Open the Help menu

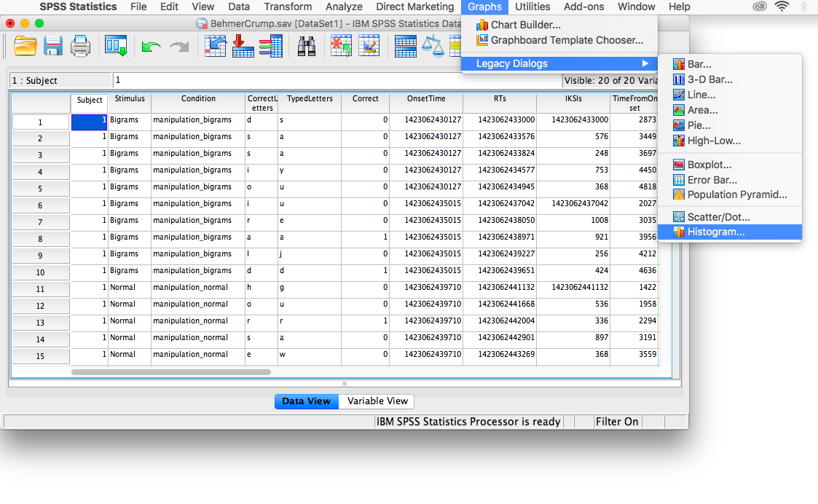[x=679, y=7]
